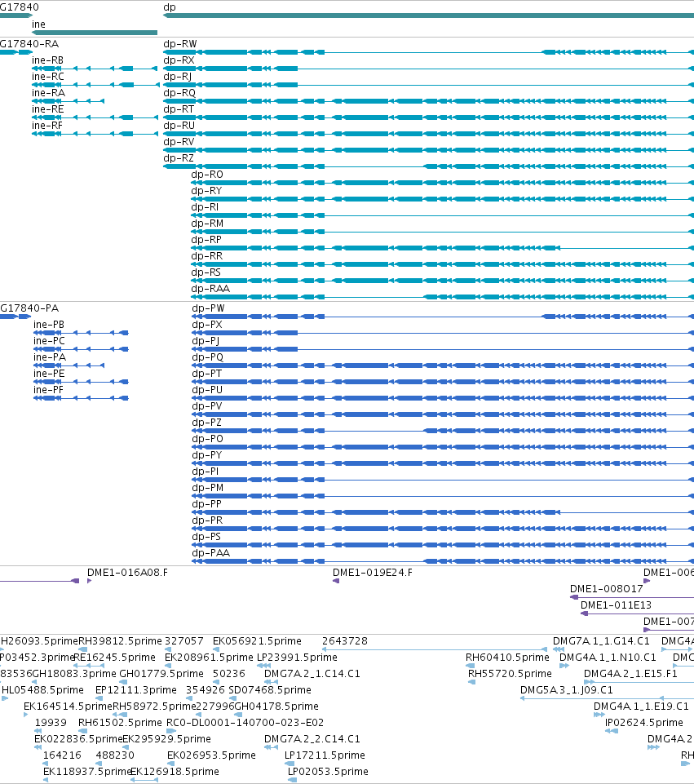Click protein label dp-PS
The width and height of the screenshot is (694, 784).
click(206, 537)
